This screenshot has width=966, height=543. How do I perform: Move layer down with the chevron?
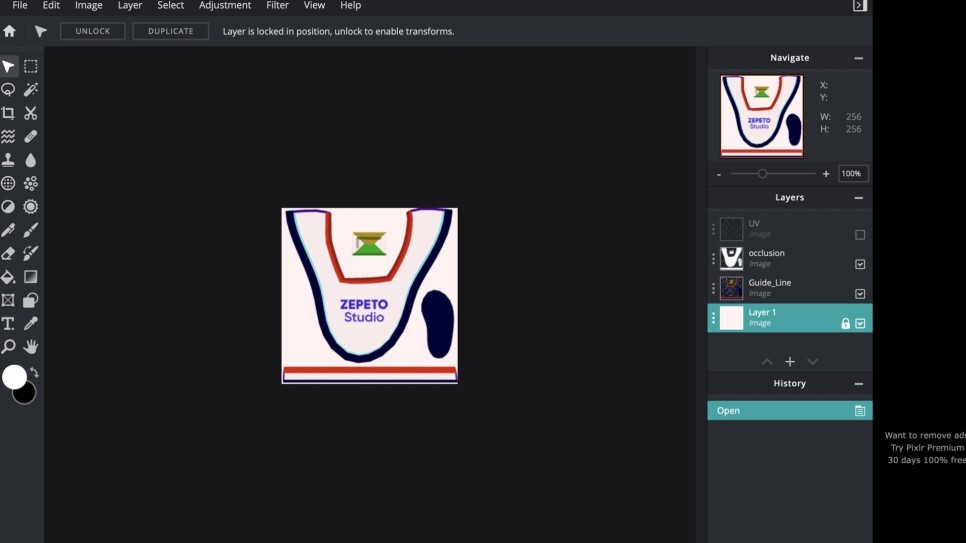click(x=813, y=362)
